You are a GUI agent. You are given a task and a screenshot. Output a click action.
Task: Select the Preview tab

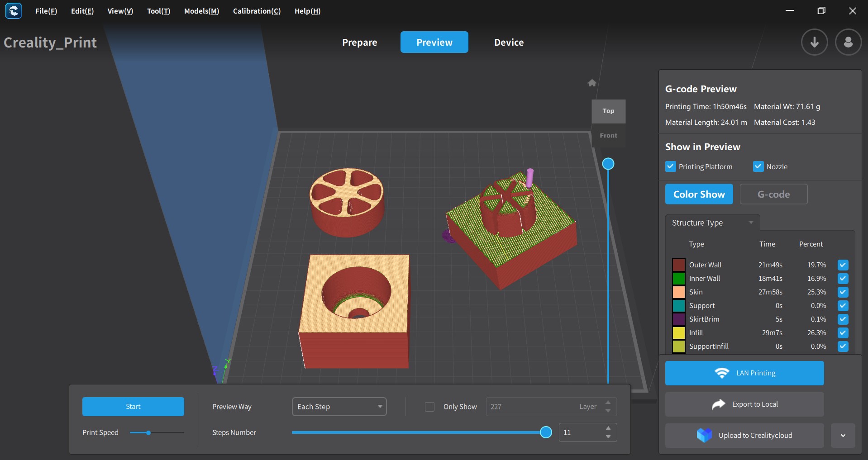(434, 42)
